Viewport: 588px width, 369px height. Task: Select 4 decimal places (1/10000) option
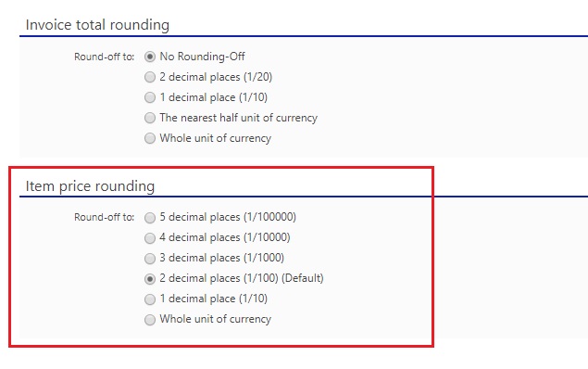point(150,238)
